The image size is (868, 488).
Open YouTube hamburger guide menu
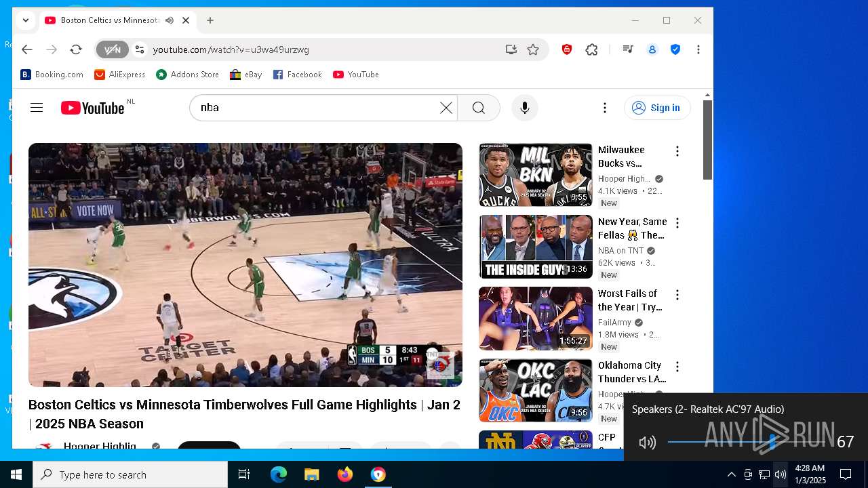pos(37,108)
